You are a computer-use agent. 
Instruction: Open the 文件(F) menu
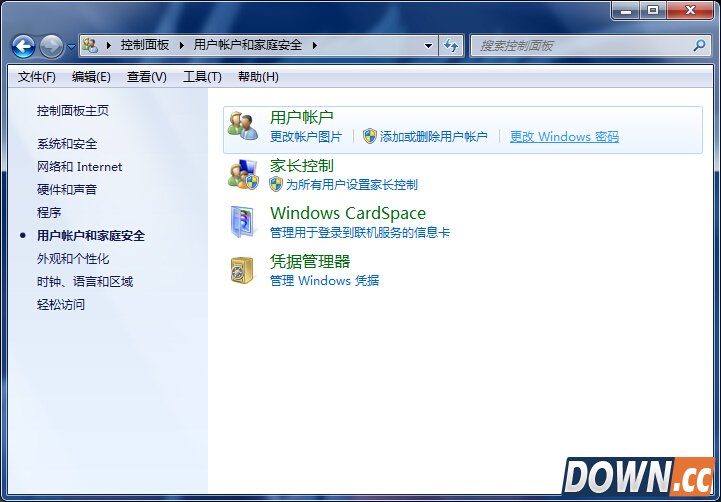37,77
